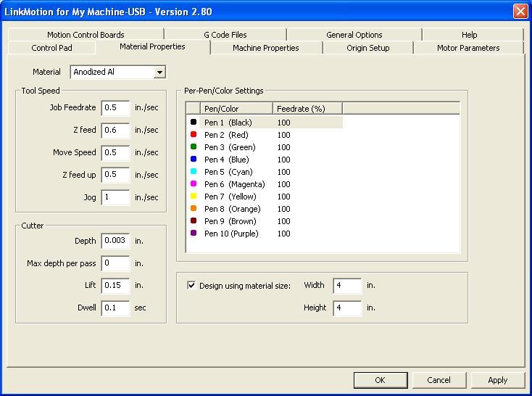Viewport: 532px width, 396px height.
Task: Click the orange Pen 8 color swatch
Action: coord(194,208)
